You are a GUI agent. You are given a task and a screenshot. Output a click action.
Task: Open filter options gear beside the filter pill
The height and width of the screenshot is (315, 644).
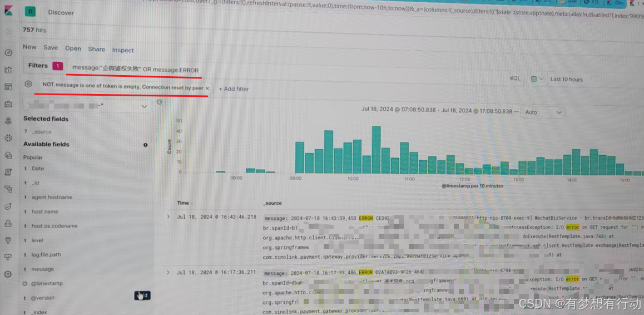pos(28,84)
